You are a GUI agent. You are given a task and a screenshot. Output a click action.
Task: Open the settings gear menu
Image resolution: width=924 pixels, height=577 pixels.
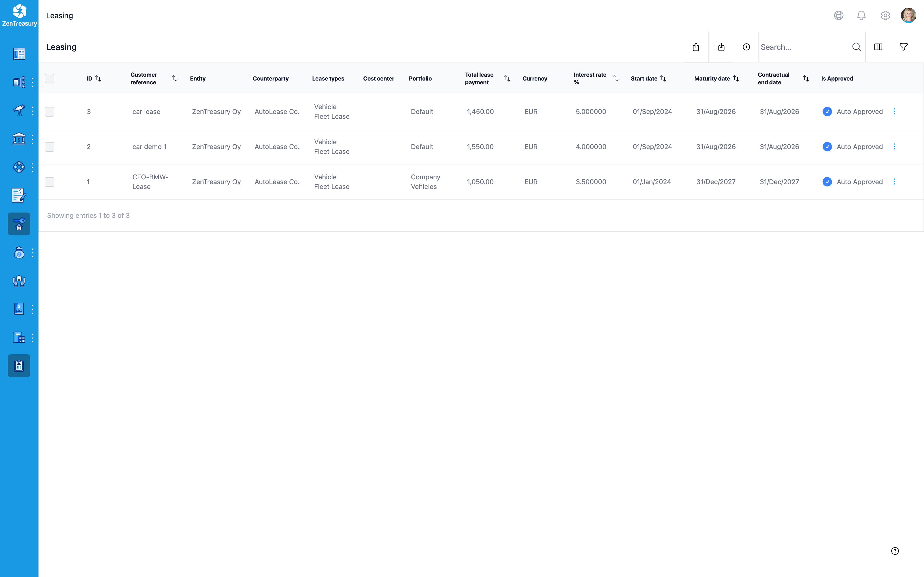pyautogui.click(x=885, y=15)
